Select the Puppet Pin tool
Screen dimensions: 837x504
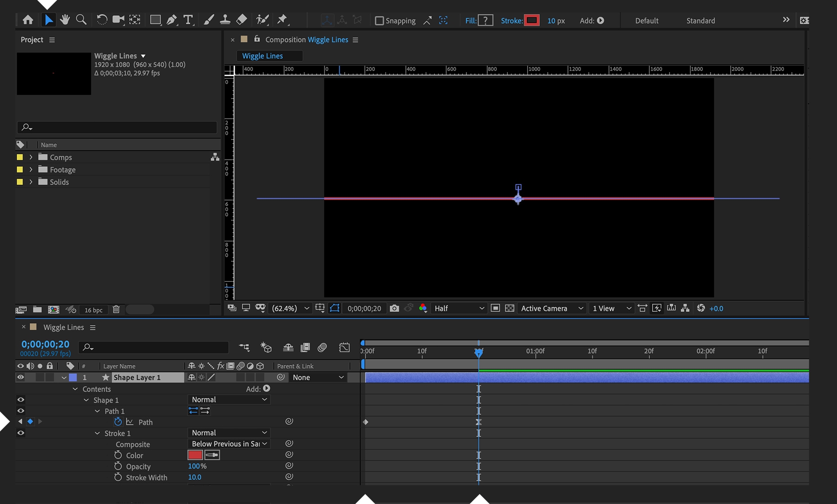282,20
